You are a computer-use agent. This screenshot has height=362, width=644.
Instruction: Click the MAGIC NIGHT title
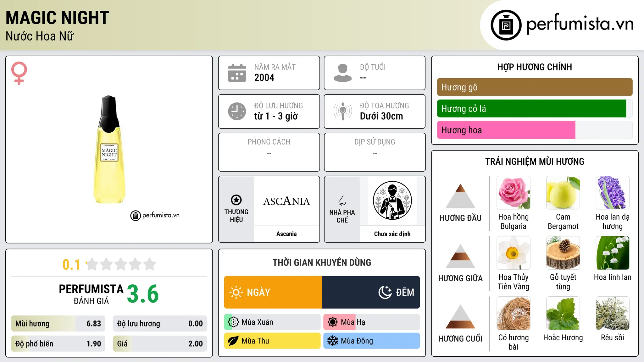(57, 18)
